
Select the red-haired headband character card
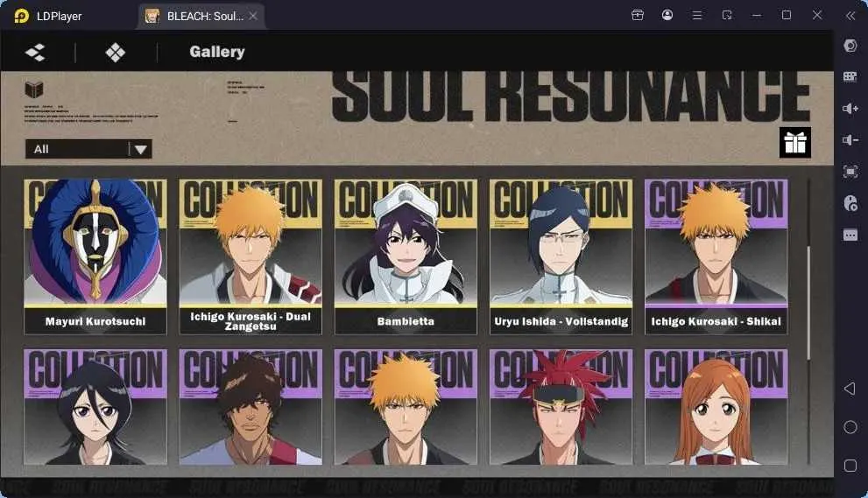tap(561, 407)
